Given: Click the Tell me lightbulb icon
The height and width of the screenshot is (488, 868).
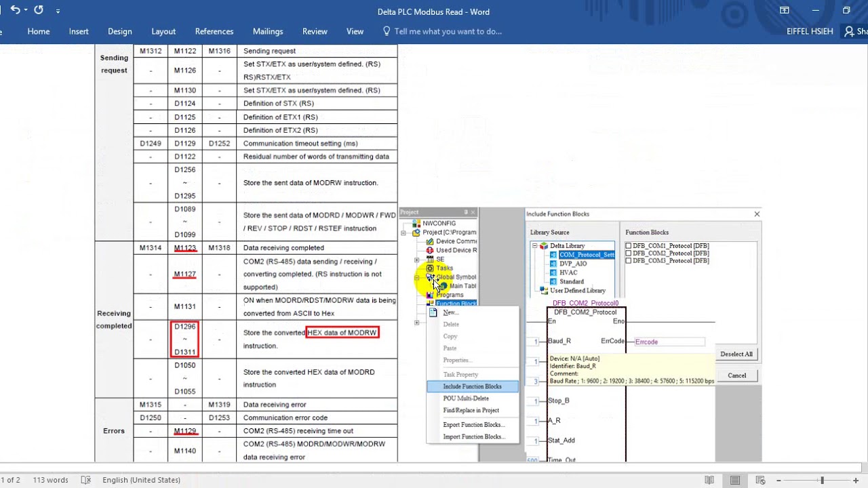Looking at the screenshot, I should pos(387,31).
